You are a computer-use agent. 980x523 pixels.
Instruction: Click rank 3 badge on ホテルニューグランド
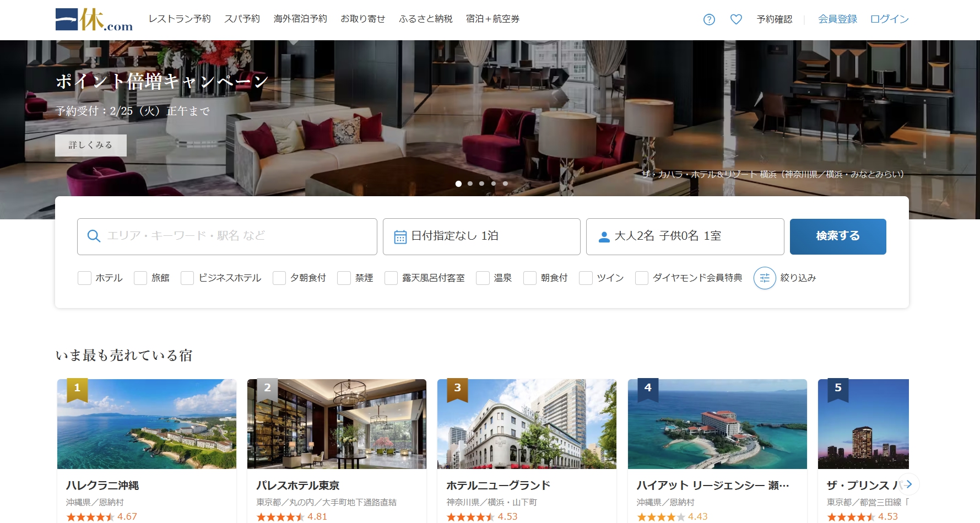(x=457, y=390)
